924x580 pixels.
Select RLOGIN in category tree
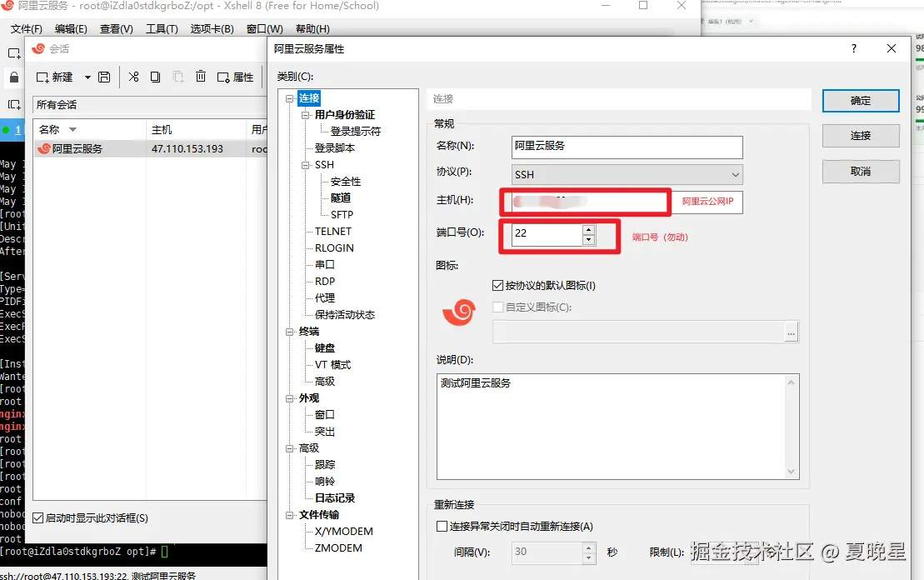click(334, 248)
